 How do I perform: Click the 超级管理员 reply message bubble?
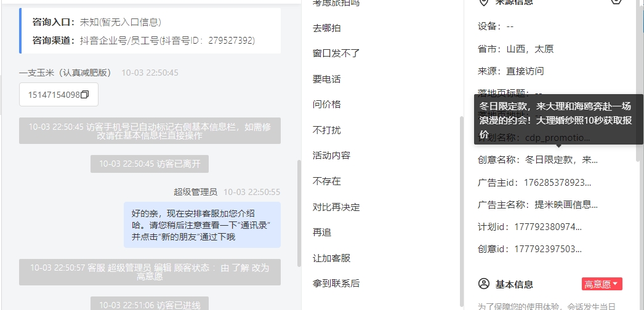pyautogui.click(x=202, y=225)
